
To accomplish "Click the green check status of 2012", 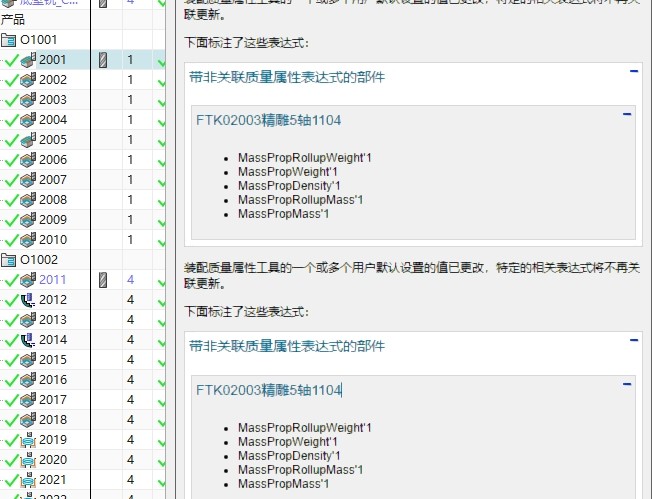I will 11,301.
